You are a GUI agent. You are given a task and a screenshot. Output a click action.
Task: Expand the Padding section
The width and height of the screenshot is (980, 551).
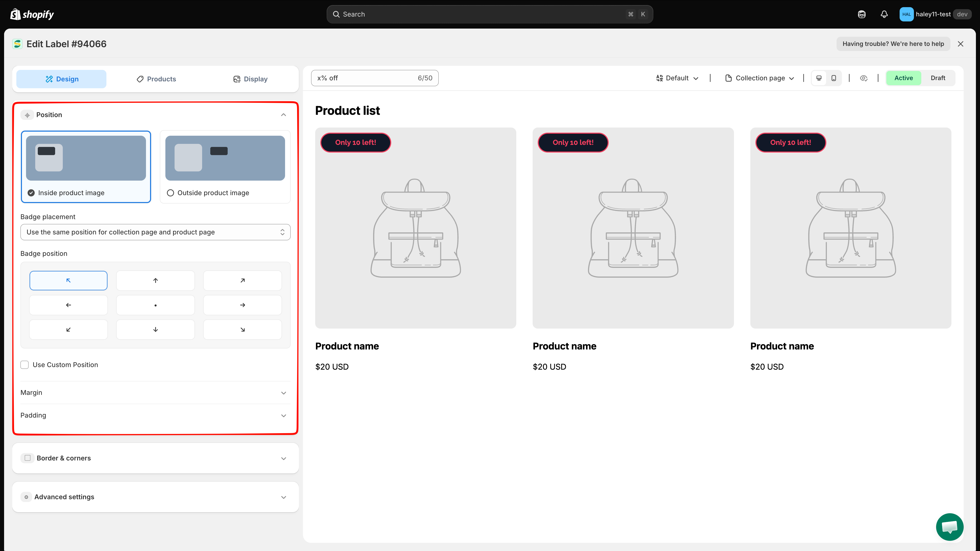click(155, 415)
